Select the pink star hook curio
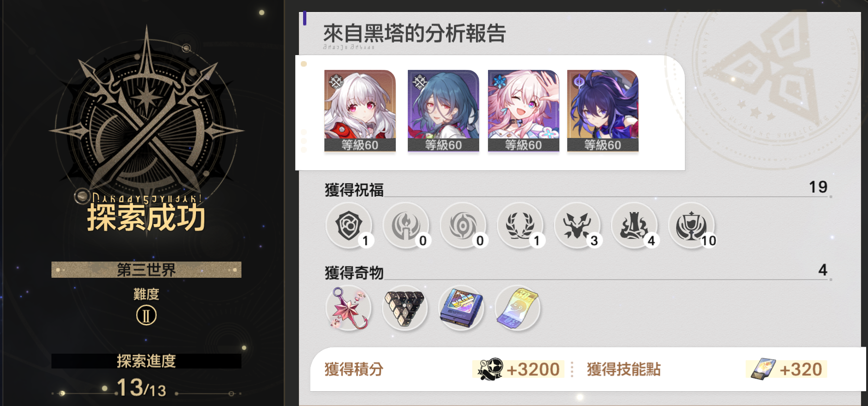 tap(348, 308)
